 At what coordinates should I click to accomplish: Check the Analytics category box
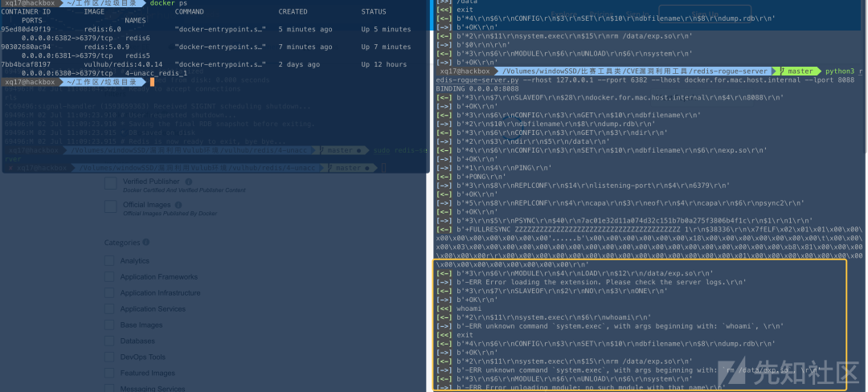pyautogui.click(x=109, y=261)
